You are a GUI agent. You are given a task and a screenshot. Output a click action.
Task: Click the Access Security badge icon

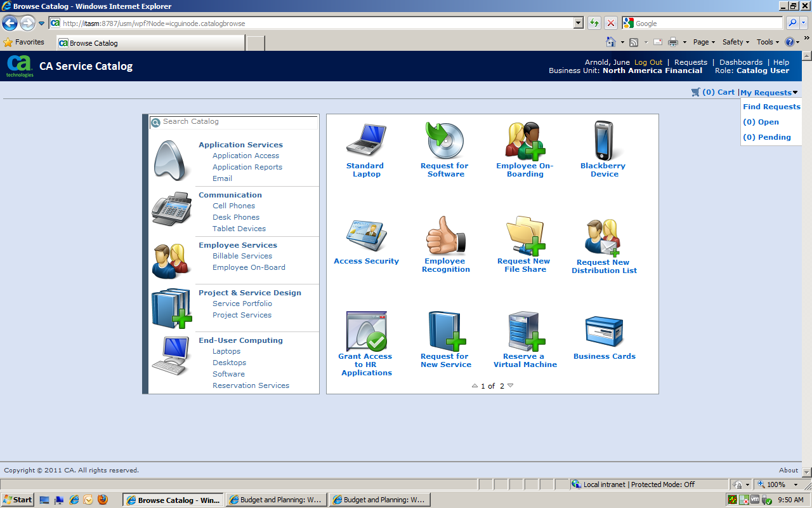tap(366, 236)
